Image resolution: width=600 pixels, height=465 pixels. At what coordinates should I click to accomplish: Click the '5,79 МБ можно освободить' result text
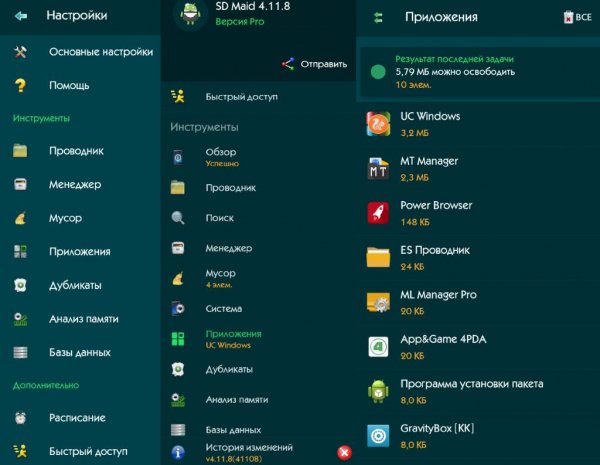[455, 72]
